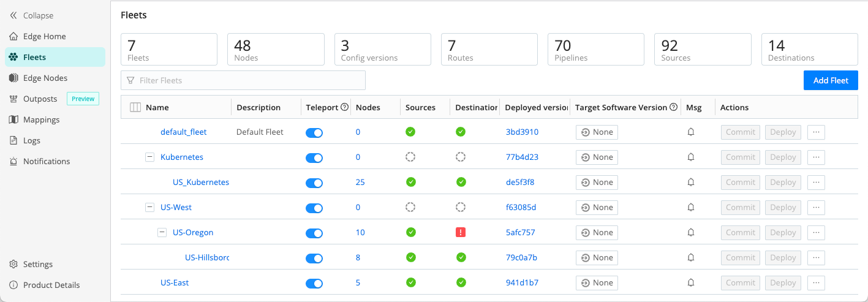Image resolution: width=868 pixels, height=302 pixels.
Task: Click the notification bell for default_fleet row
Action: pyautogui.click(x=691, y=132)
